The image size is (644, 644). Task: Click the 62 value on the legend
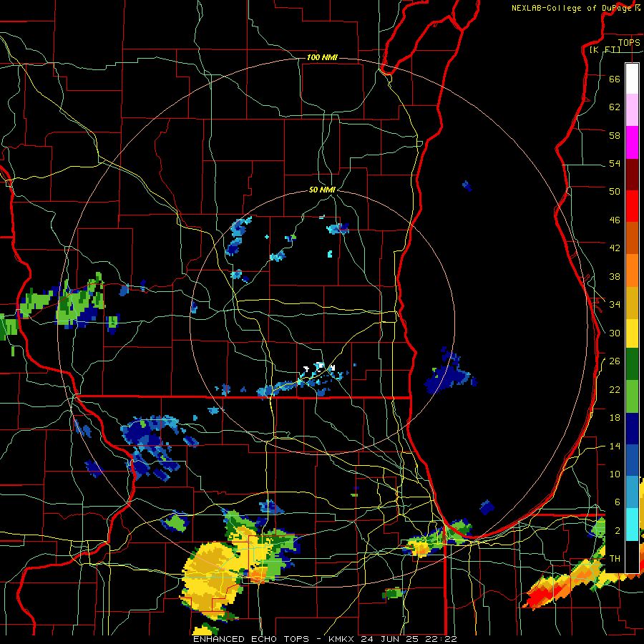pyautogui.click(x=615, y=107)
